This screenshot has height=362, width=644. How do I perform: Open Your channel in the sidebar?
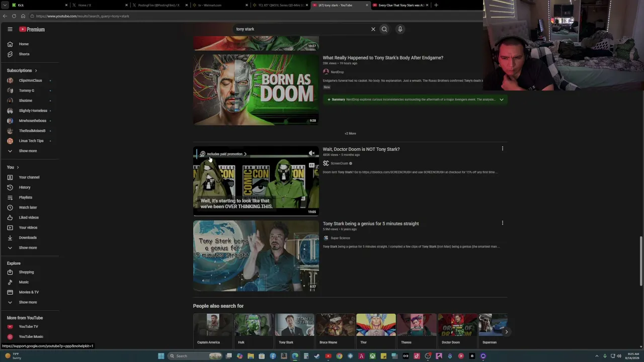tap(29, 177)
